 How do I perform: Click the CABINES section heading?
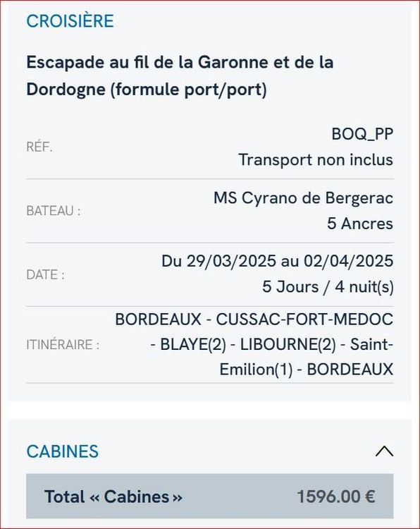click(62, 451)
